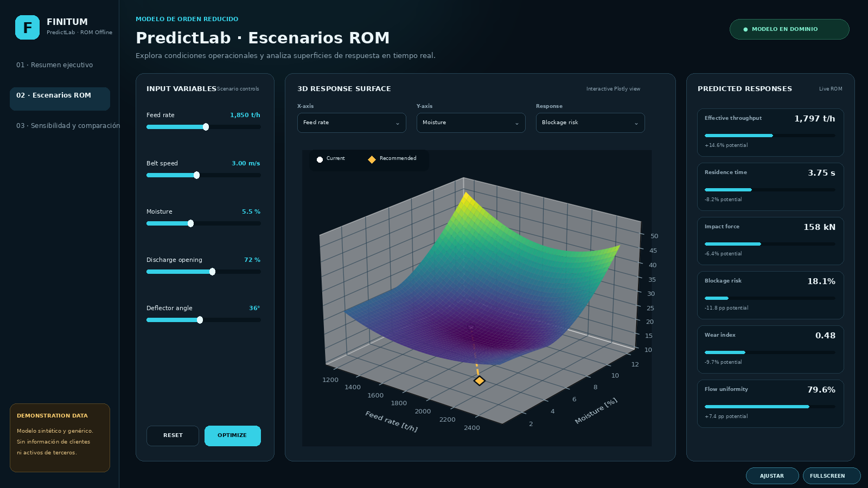Click the '36°' deflector angle value
The image size is (868, 488).
[254, 308]
